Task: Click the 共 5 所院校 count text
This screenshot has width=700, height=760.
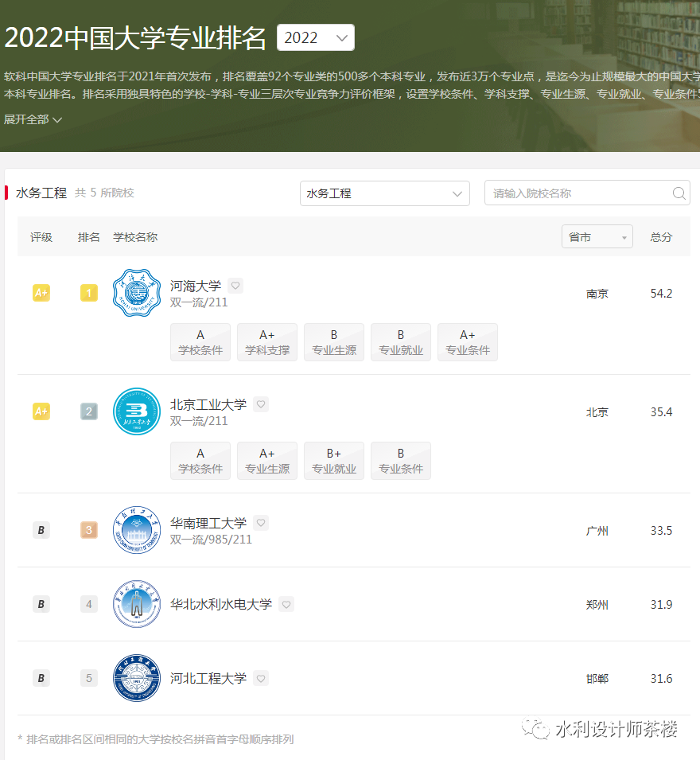Action: click(x=104, y=193)
